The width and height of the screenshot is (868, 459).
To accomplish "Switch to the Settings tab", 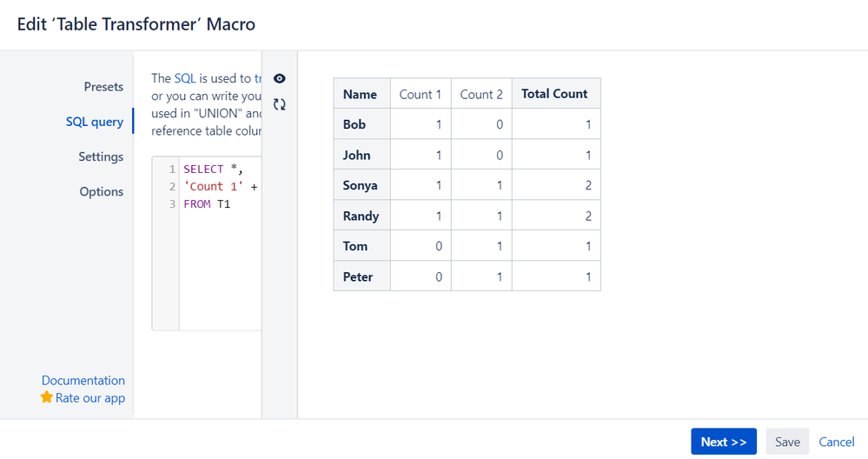I will 101,156.
